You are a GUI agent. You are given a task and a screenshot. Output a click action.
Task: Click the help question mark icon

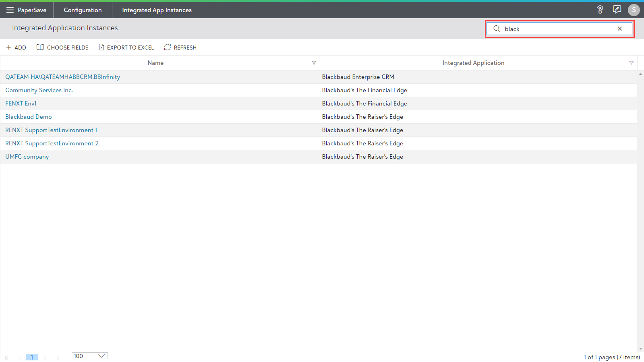[x=600, y=10]
